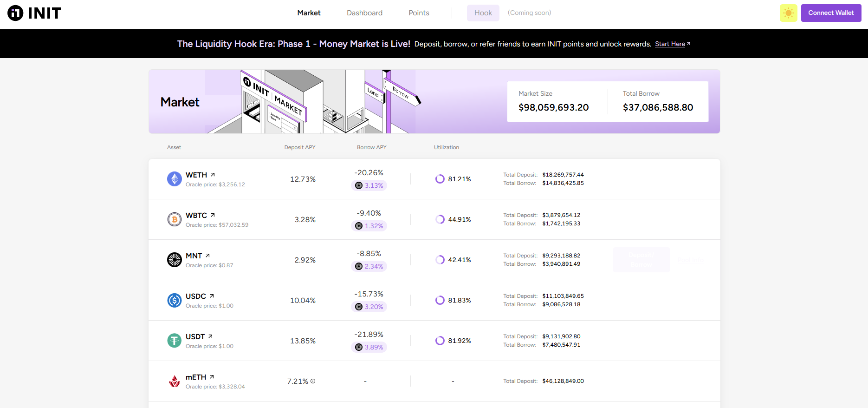Viewport: 868px width, 408px height.
Task: Click the Market Size value $98,059,693.20
Action: pyautogui.click(x=553, y=107)
